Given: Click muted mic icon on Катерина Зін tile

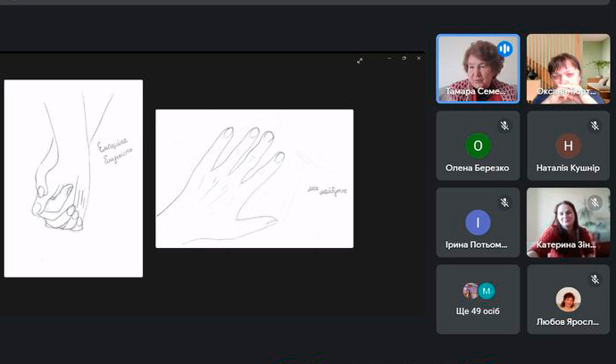Looking at the screenshot, I should click(x=595, y=203).
